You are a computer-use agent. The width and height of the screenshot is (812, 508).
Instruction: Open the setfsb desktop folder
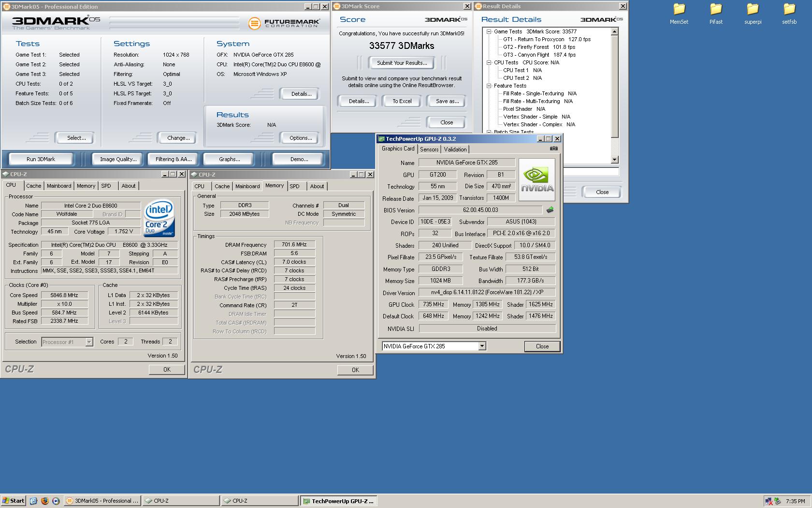(789, 14)
